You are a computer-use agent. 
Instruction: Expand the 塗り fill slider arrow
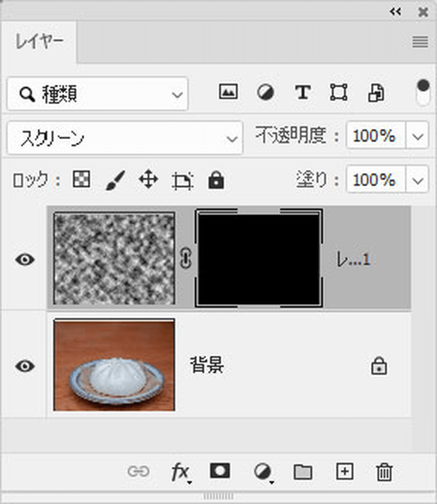tap(418, 179)
